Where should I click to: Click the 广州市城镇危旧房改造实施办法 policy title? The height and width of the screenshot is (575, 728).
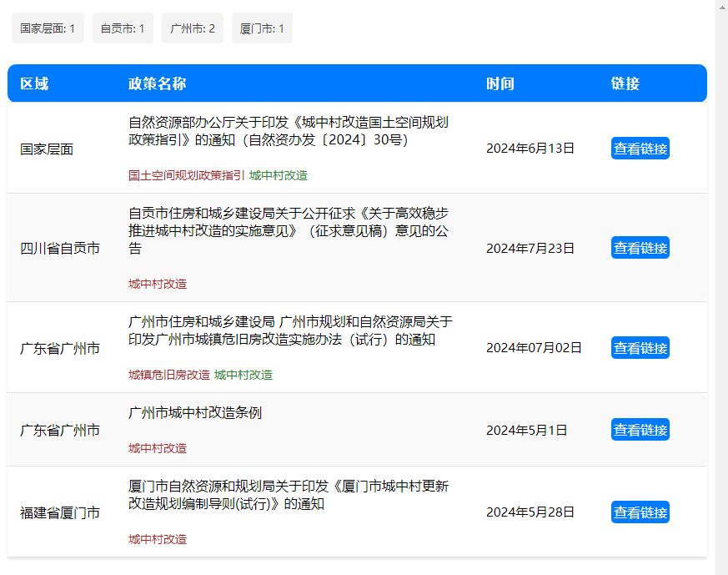click(290, 330)
